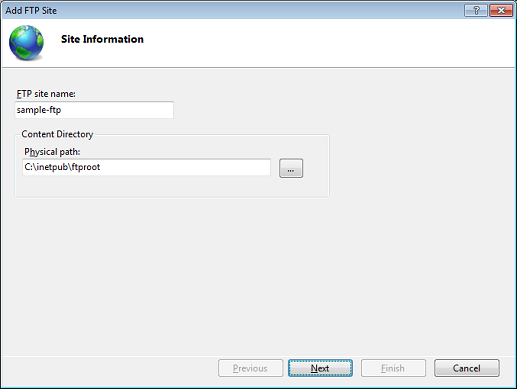The image size is (517, 389).
Task: Click inside the Physical path field
Action: tap(146, 167)
